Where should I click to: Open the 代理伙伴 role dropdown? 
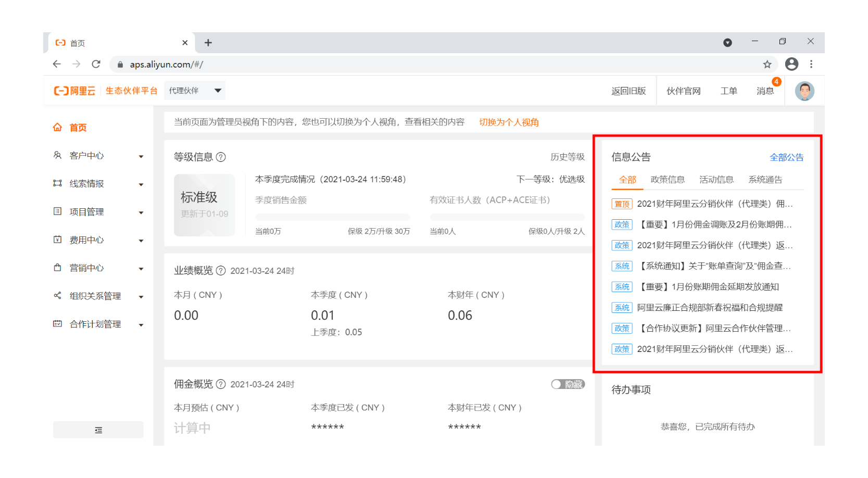click(x=194, y=91)
